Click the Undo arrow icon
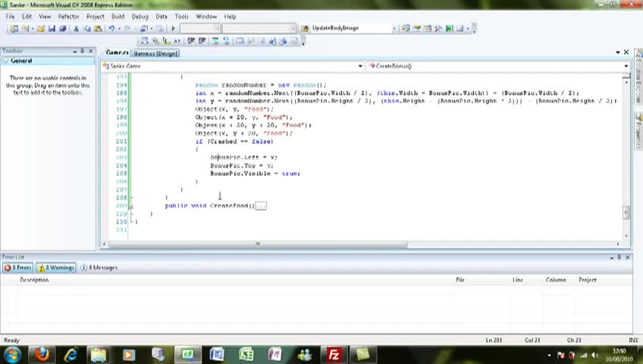 pos(111,28)
